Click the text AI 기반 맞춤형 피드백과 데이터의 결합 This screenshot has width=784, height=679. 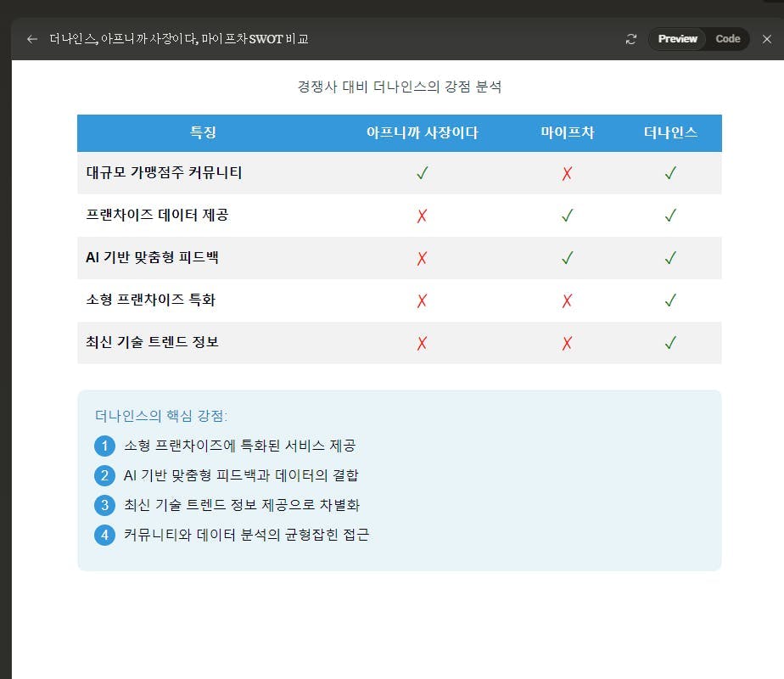click(241, 475)
